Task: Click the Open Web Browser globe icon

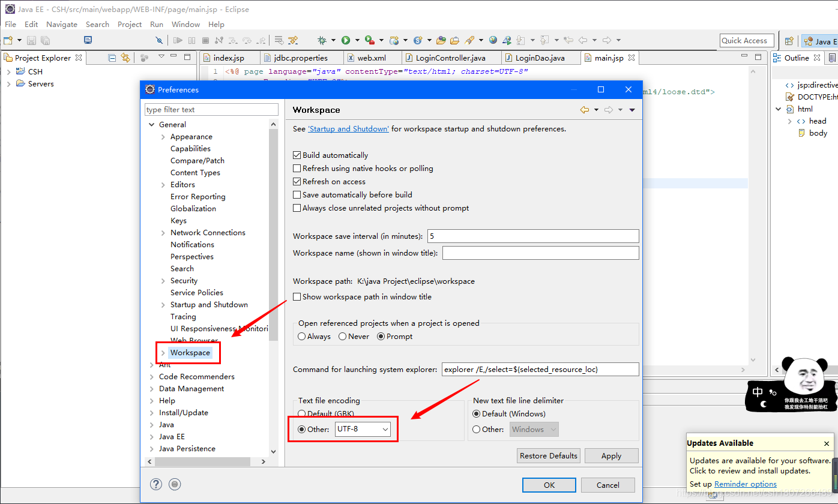Action: [x=493, y=40]
